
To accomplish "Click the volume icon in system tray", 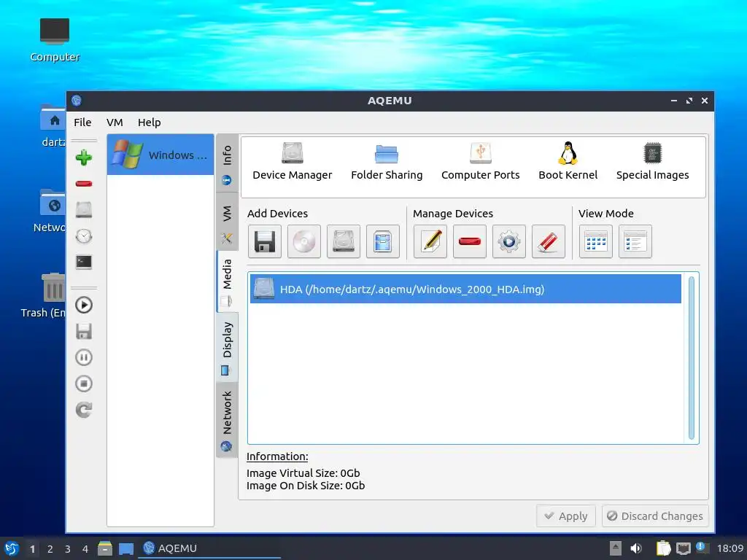I will [635, 548].
